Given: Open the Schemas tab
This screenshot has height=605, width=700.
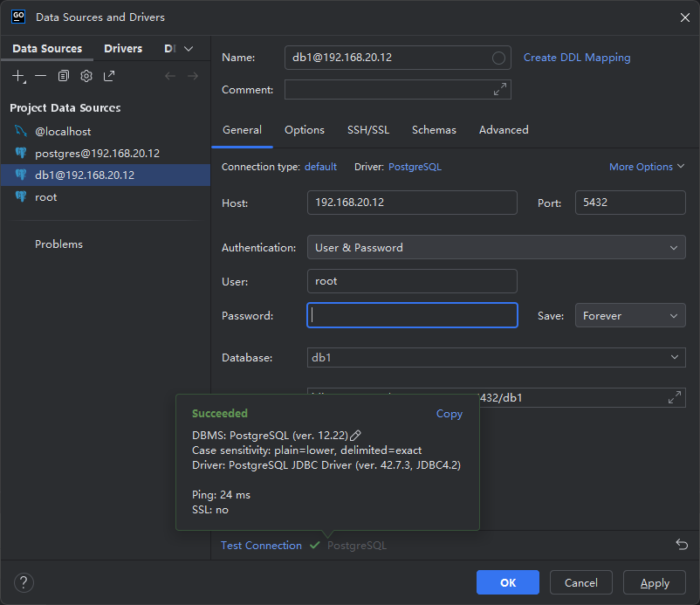Looking at the screenshot, I should coord(434,130).
